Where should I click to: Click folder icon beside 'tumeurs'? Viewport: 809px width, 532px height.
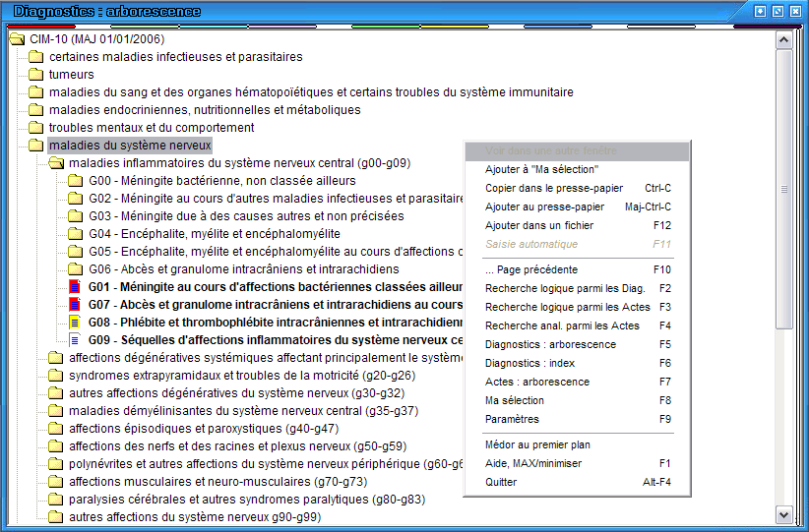(35, 74)
